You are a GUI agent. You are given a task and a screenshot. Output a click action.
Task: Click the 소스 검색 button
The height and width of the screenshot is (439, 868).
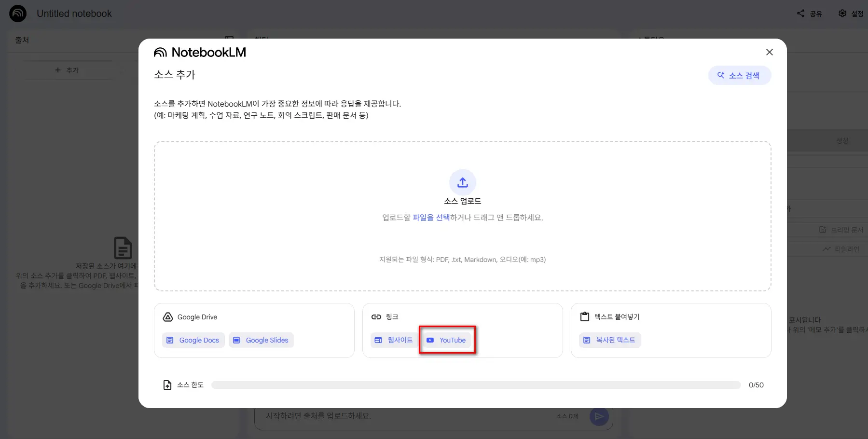(739, 75)
